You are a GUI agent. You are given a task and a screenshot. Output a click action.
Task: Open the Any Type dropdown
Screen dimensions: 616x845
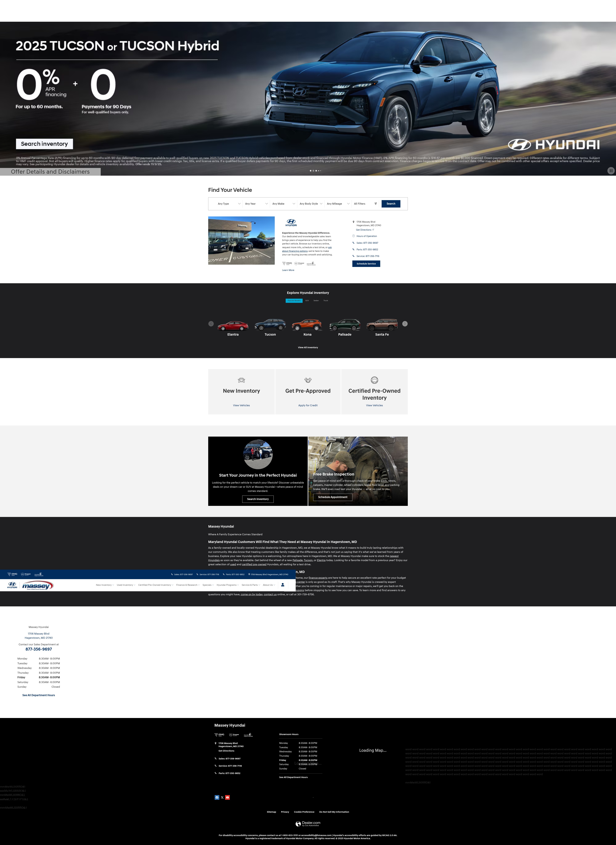point(229,204)
